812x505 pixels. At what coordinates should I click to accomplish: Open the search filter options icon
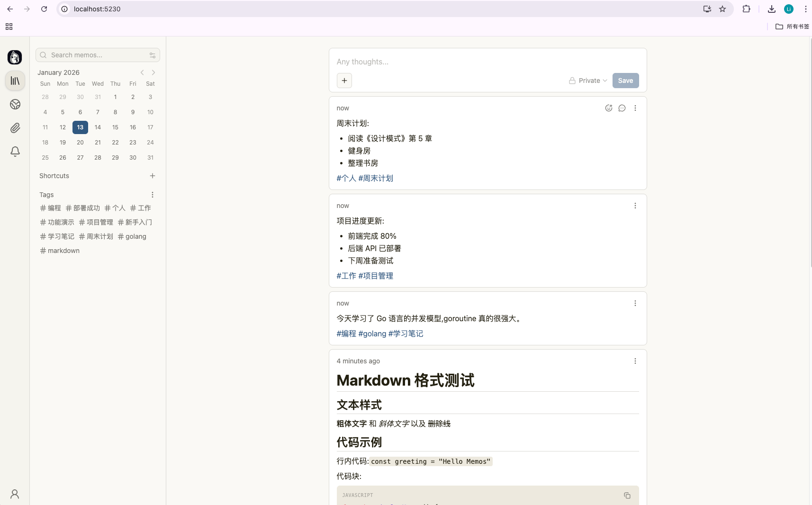tap(153, 55)
